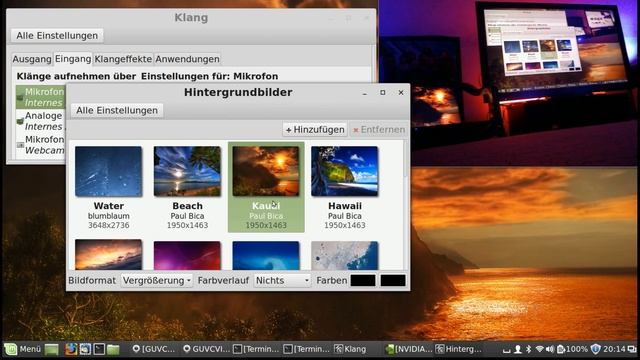This screenshot has width=640, height=360.
Task: Open the Farbverlauf Nichts dropdown
Action: [x=282, y=280]
